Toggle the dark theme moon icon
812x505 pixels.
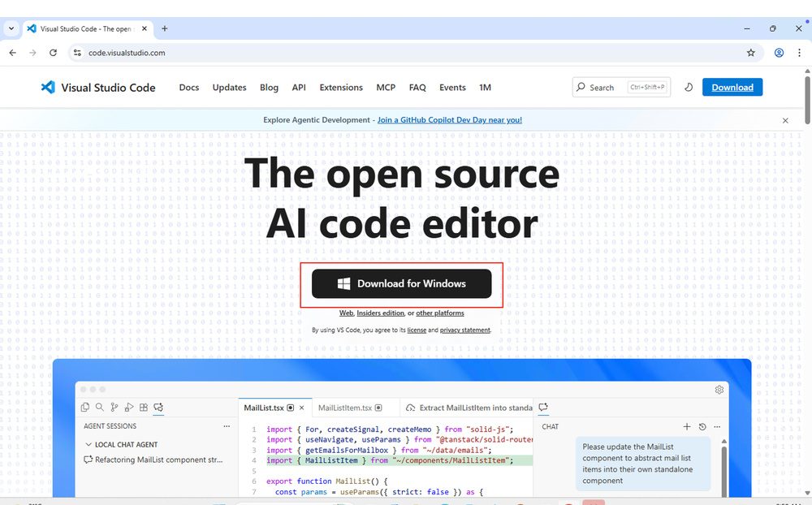[x=689, y=88]
